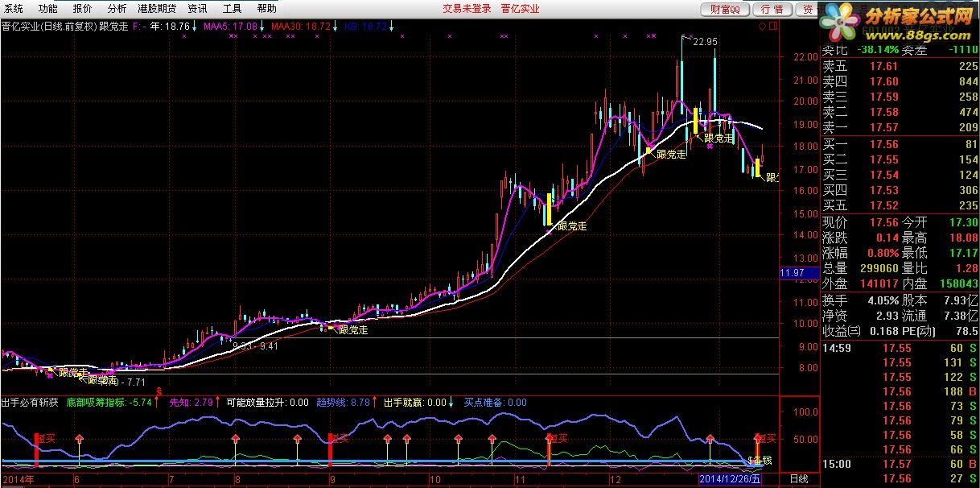Select the 卖一 17.57 order row
Image resolution: width=980 pixels, height=488 pixels.
click(900, 127)
